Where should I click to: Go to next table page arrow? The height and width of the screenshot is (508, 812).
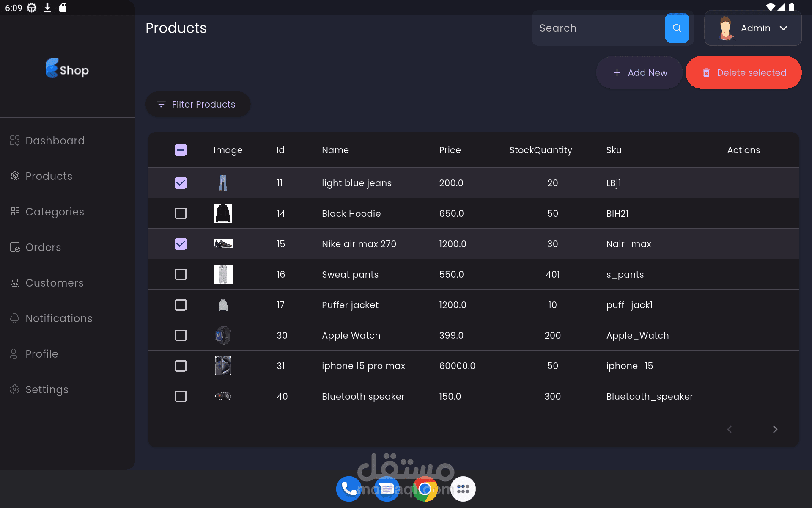(775, 429)
